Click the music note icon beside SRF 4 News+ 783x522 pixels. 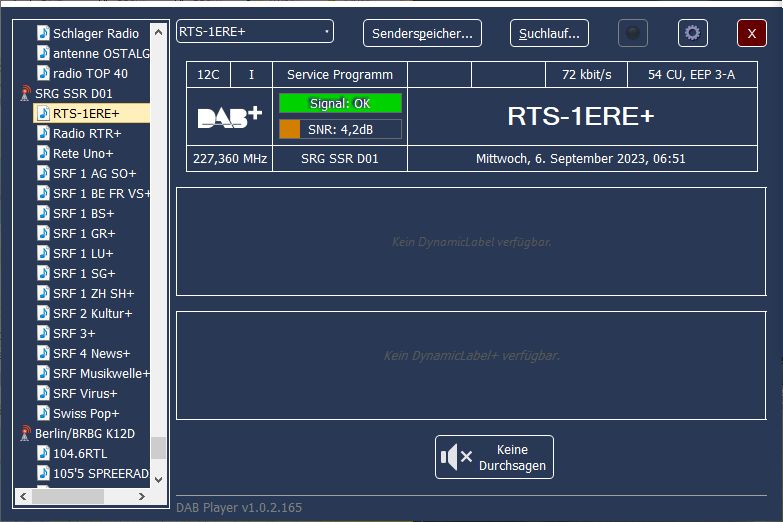click(43, 353)
